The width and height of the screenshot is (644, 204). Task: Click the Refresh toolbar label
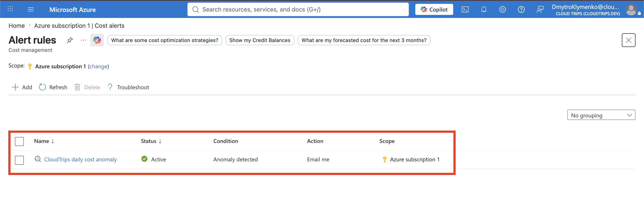tap(58, 87)
